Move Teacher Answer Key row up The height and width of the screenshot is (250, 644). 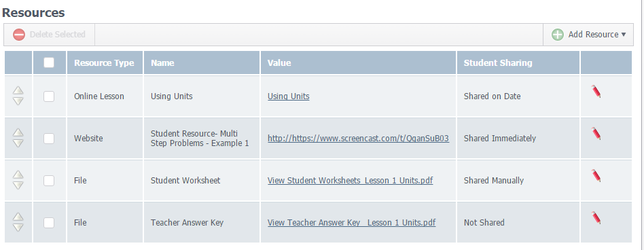click(18, 216)
